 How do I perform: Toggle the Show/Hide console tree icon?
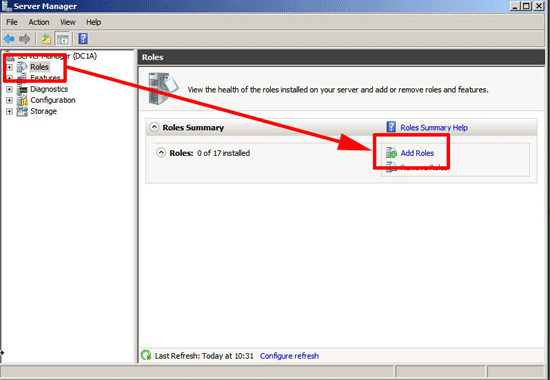pyautogui.click(x=63, y=39)
